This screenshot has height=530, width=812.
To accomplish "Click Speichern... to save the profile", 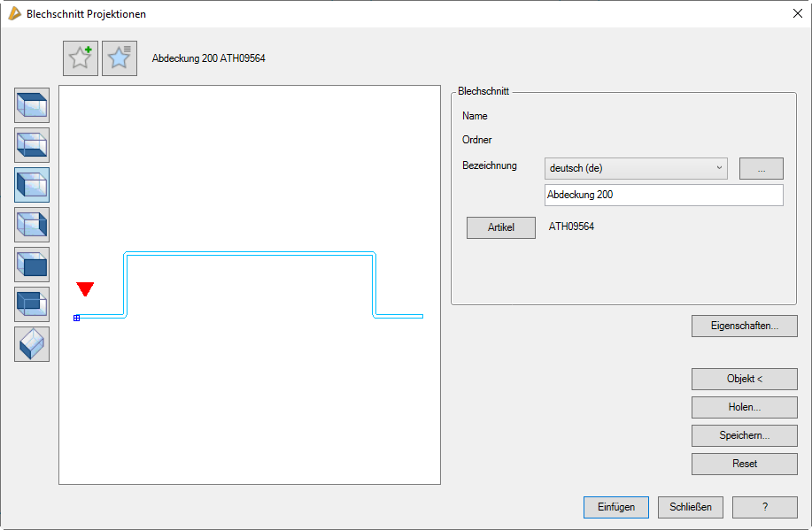I will tap(744, 435).
